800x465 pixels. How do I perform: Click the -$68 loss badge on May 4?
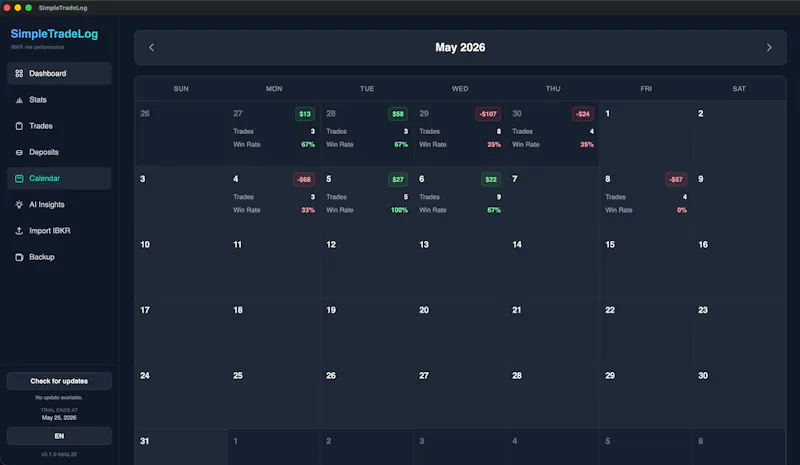pos(304,179)
